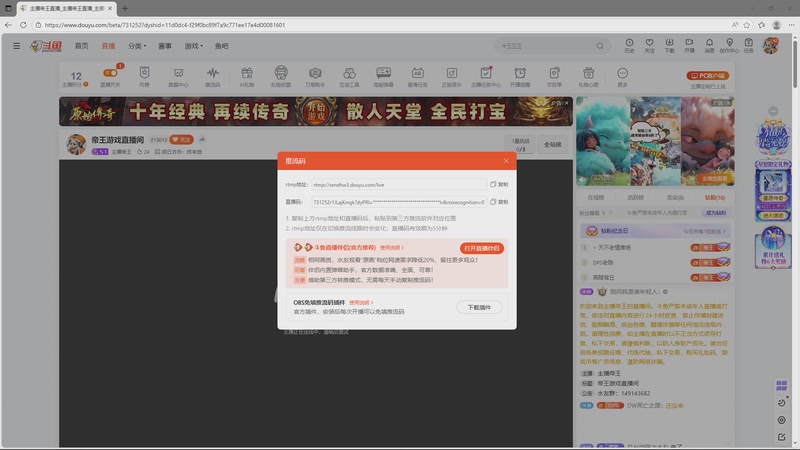
Task: Open 互动工具 toolbar icon
Action: tap(349, 77)
